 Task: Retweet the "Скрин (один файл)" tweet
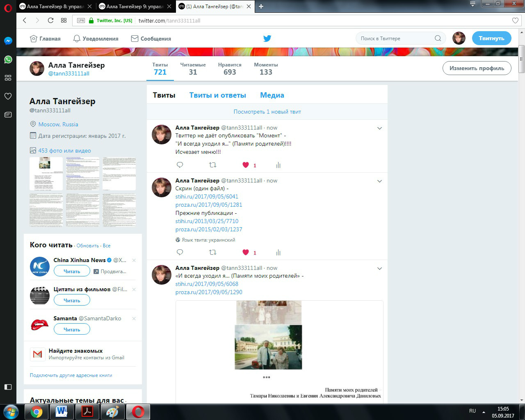[x=212, y=252]
